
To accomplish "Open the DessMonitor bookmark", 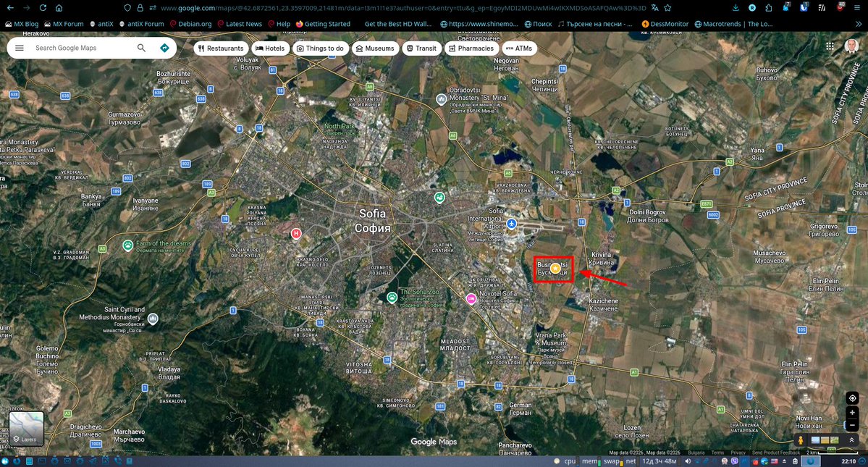I will point(665,25).
